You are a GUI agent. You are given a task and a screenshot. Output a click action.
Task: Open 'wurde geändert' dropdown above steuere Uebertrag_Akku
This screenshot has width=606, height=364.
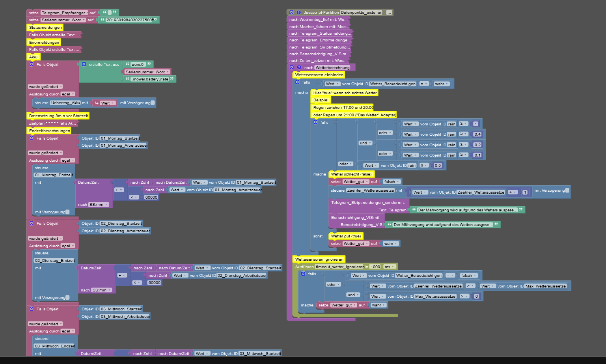(x=46, y=87)
